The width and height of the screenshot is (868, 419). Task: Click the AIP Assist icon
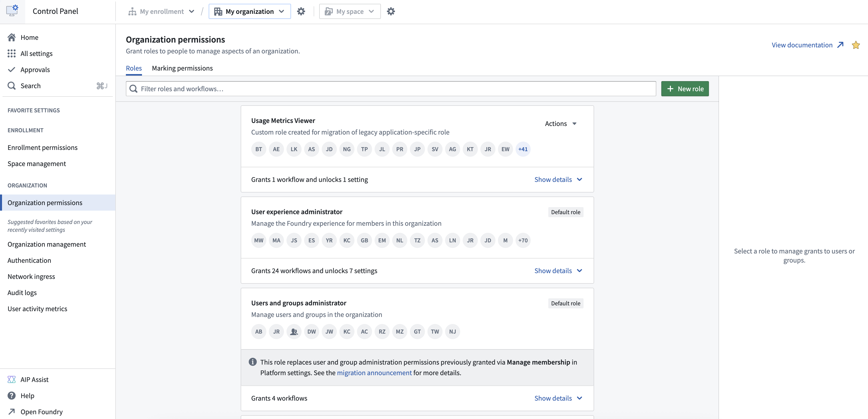[12, 379]
